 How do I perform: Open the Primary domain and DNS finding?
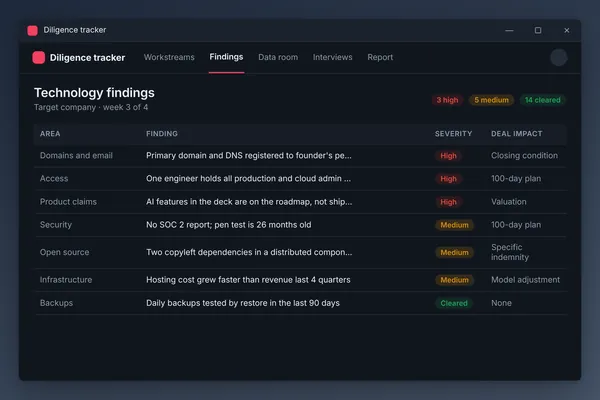tap(249, 155)
